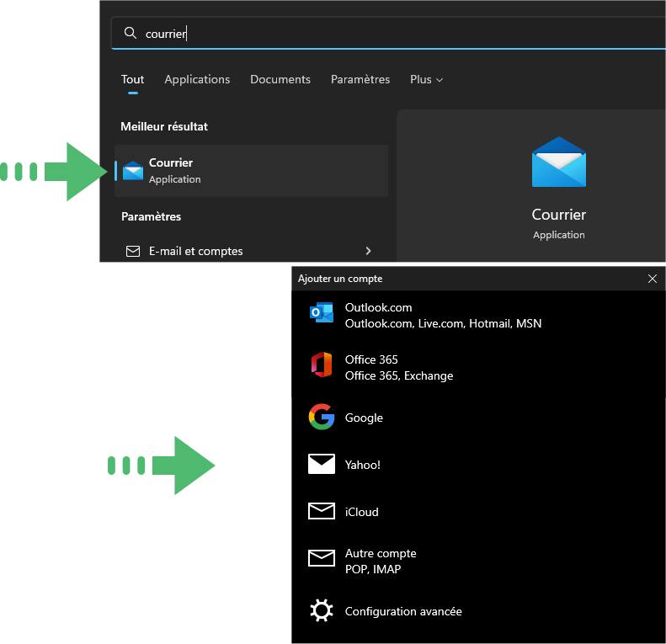The image size is (666, 644).
Task: Click the Yahoo! envelope icon
Action: click(322, 464)
